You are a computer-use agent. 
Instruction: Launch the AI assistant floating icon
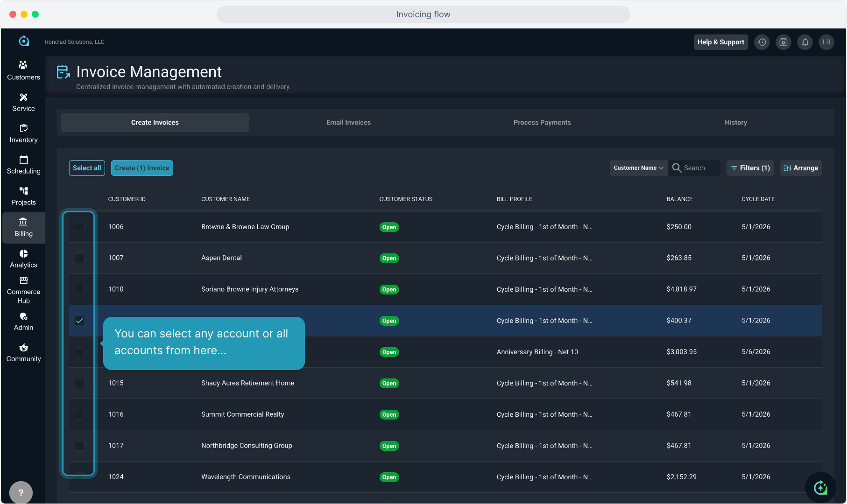(x=820, y=488)
